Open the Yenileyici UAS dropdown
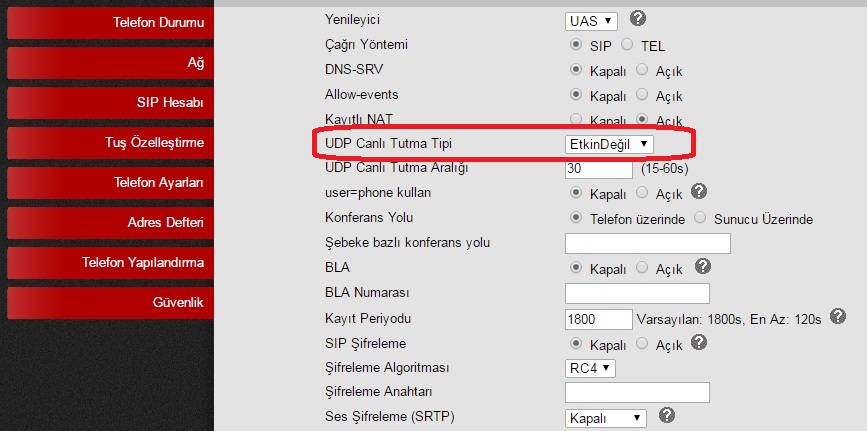The width and height of the screenshot is (867, 431). tap(591, 21)
